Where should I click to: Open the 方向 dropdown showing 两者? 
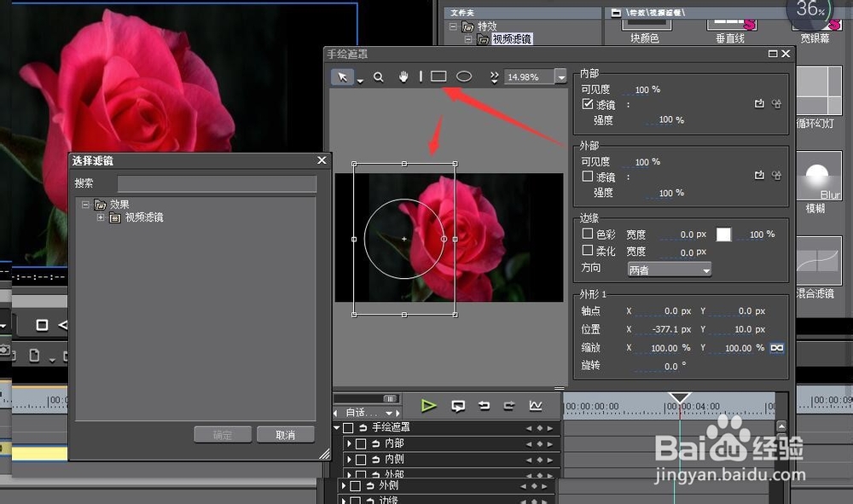669,269
